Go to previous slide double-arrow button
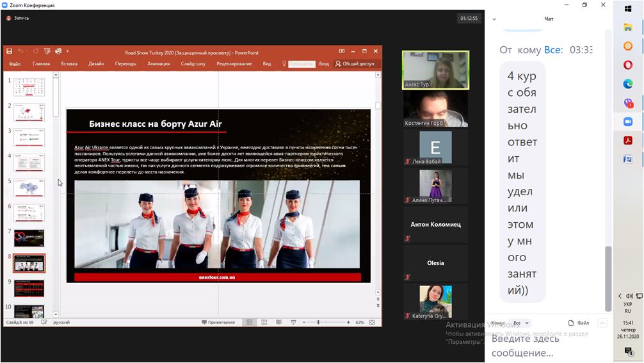The width and height of the screenshot is (644, 363). pos(378,300)
